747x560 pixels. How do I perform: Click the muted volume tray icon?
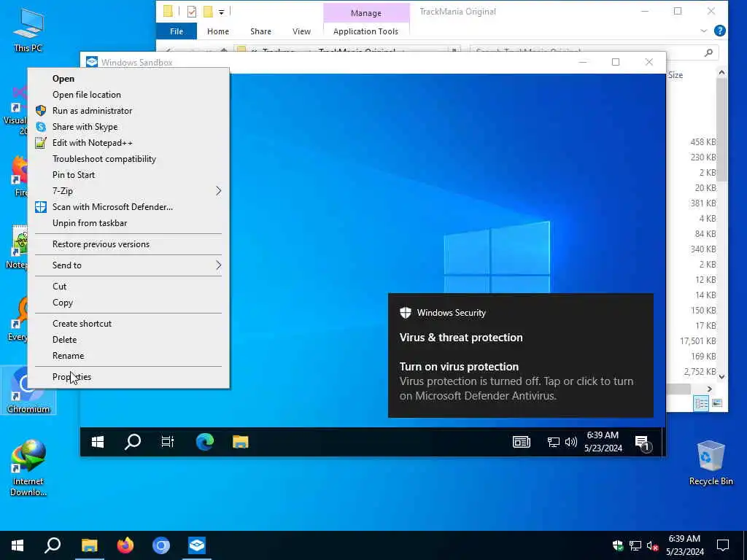point(652,545)
